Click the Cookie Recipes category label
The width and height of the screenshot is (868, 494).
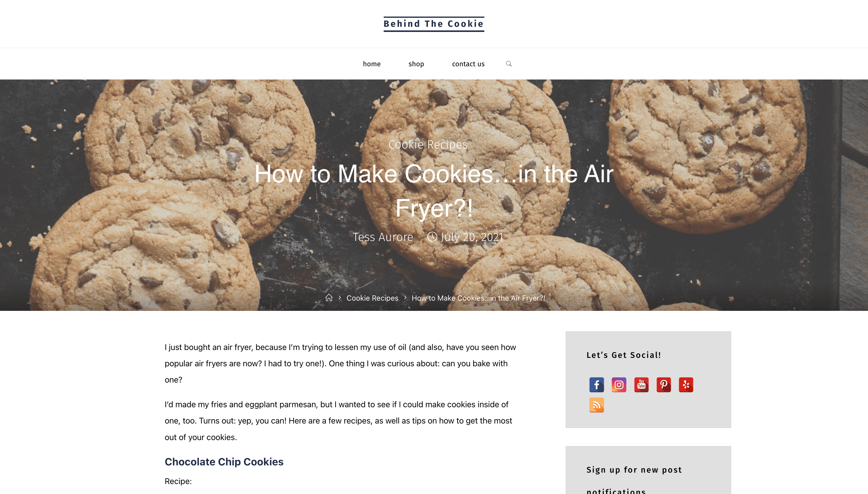tap(427, 144)
